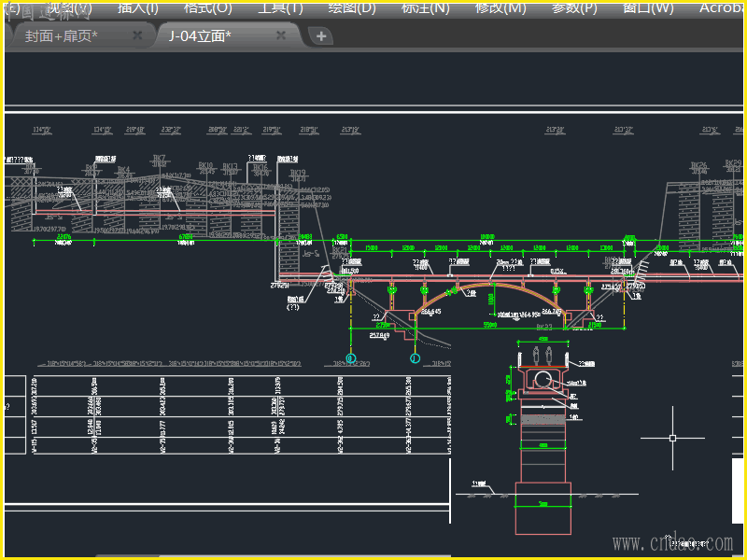Add a new drawing tab with plus button

click(x=320, y=35)
